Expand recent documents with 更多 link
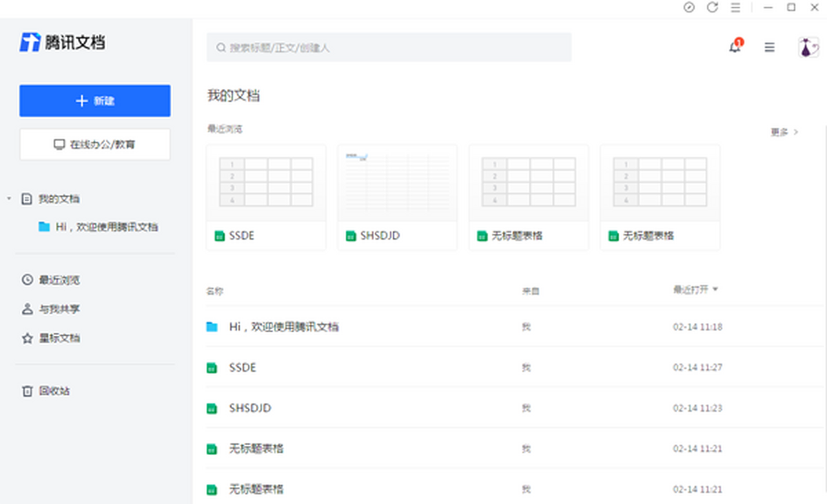Image resolution: width=827 pixels, height=504 pixels. point(784,132)
